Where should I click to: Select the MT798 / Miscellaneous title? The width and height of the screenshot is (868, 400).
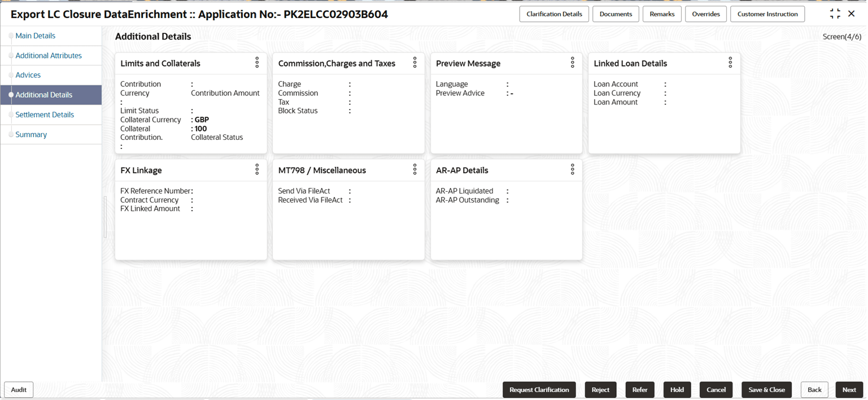coord(322,170)
